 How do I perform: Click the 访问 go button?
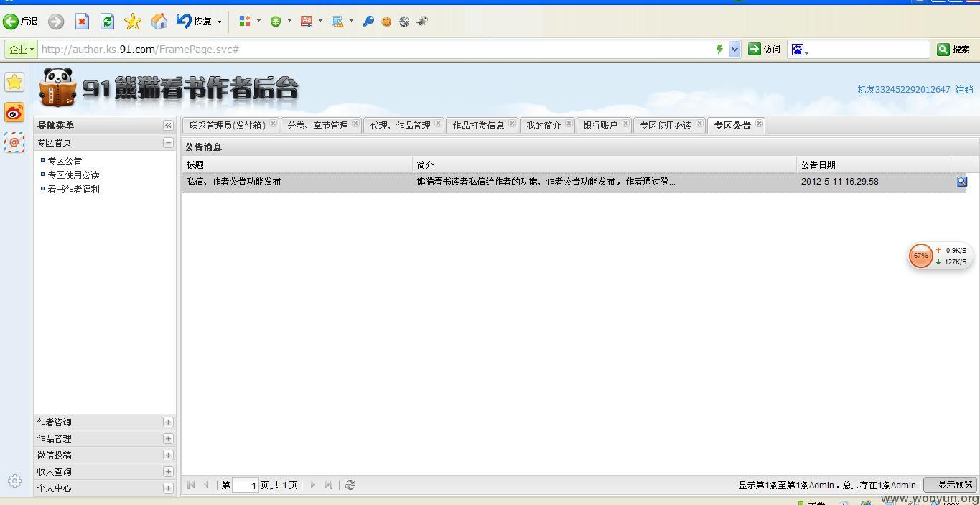coord(765,49)
